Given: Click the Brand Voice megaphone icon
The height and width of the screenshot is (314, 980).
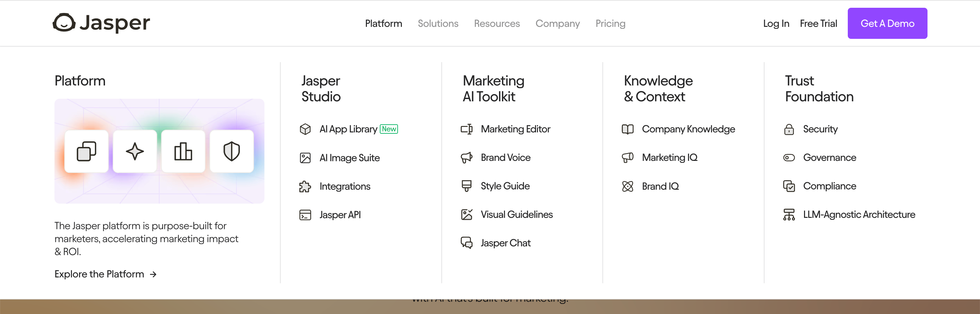Looking at the screenshot, I should point(466,157).
